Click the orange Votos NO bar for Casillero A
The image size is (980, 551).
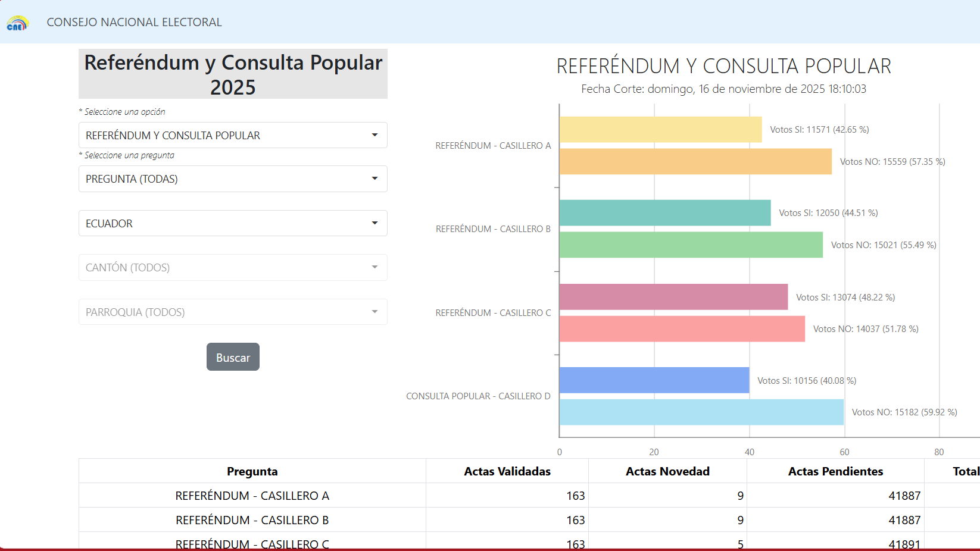click(695, 161)
